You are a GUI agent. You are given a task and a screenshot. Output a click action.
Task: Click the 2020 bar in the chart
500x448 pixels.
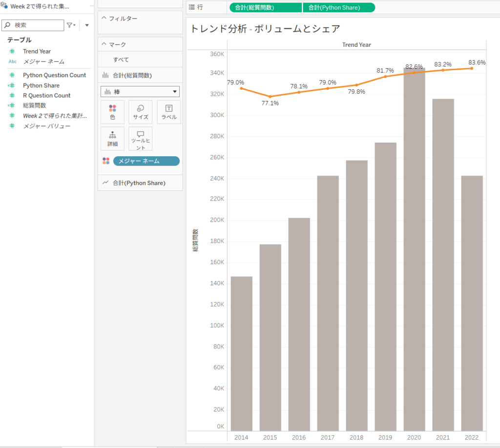point(414,249)
